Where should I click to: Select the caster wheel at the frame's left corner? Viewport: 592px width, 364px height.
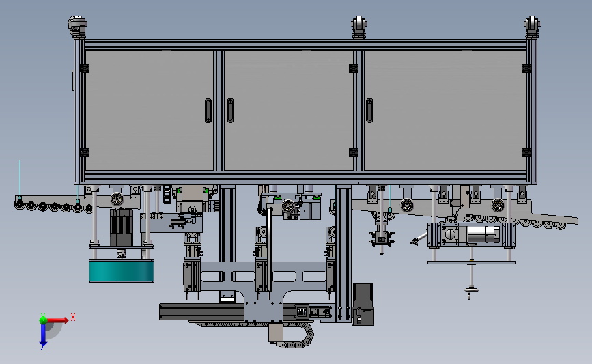tap(77, 26)
